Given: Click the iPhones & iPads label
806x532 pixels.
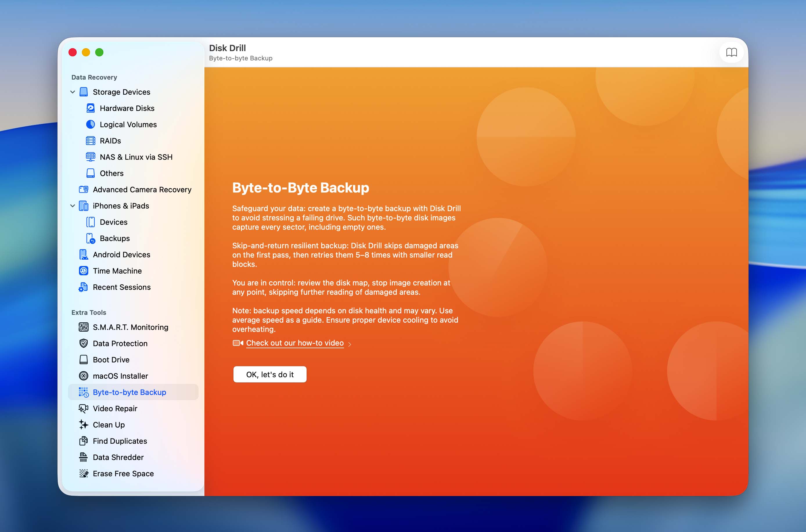Looking at the screenshot, I should [121, 206].
